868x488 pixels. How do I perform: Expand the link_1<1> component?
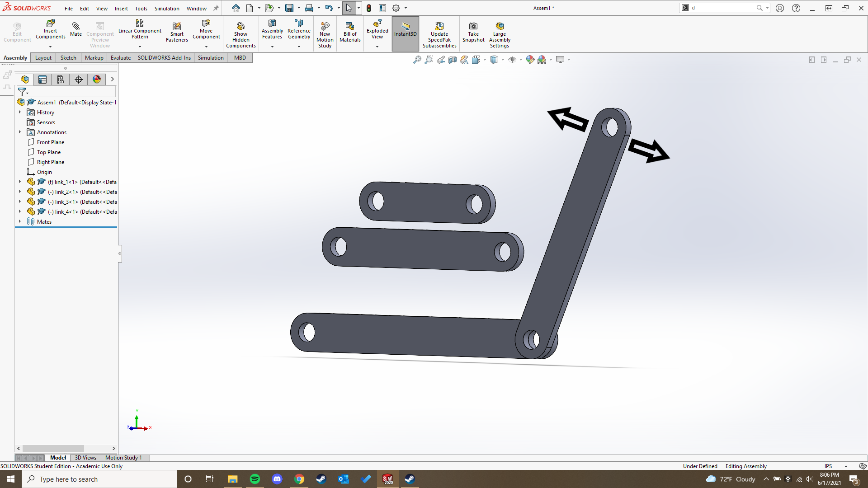[19, 182]
